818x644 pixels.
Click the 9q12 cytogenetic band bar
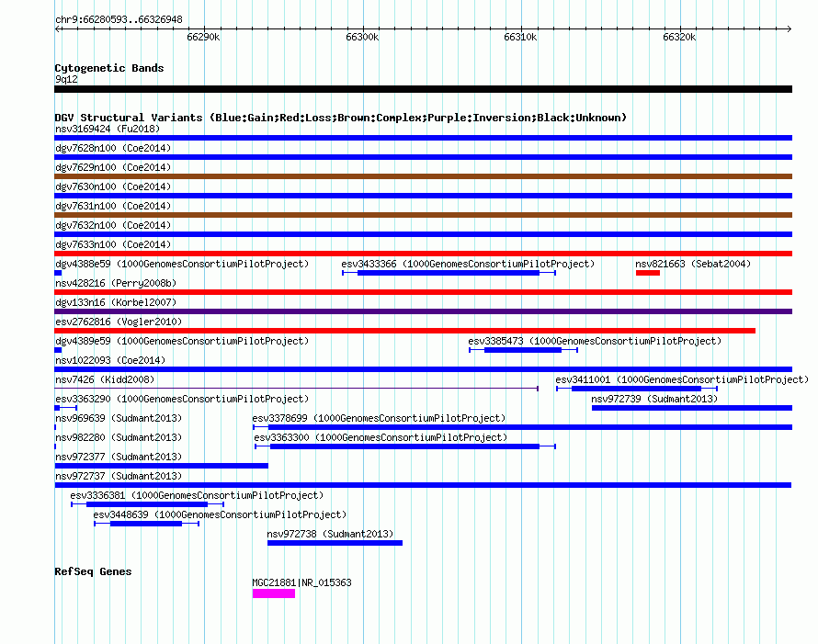pyautogui.click(x=423, y=89)
